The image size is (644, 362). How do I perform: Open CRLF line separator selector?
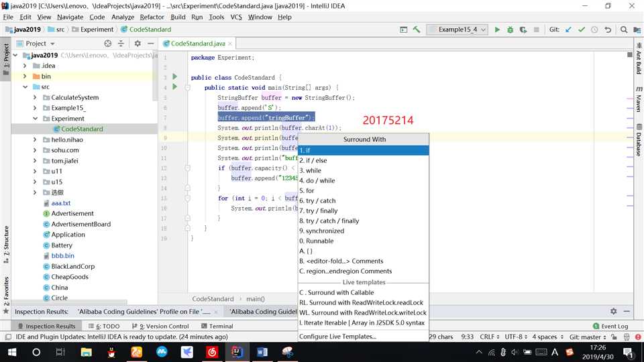490,337
